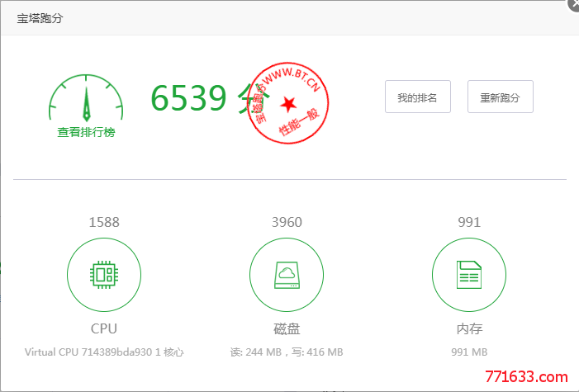The width and height of the screenshot is (579, 392).
Task: Click the 宝塔跑分 dialog title
Action: pos(40,18)
